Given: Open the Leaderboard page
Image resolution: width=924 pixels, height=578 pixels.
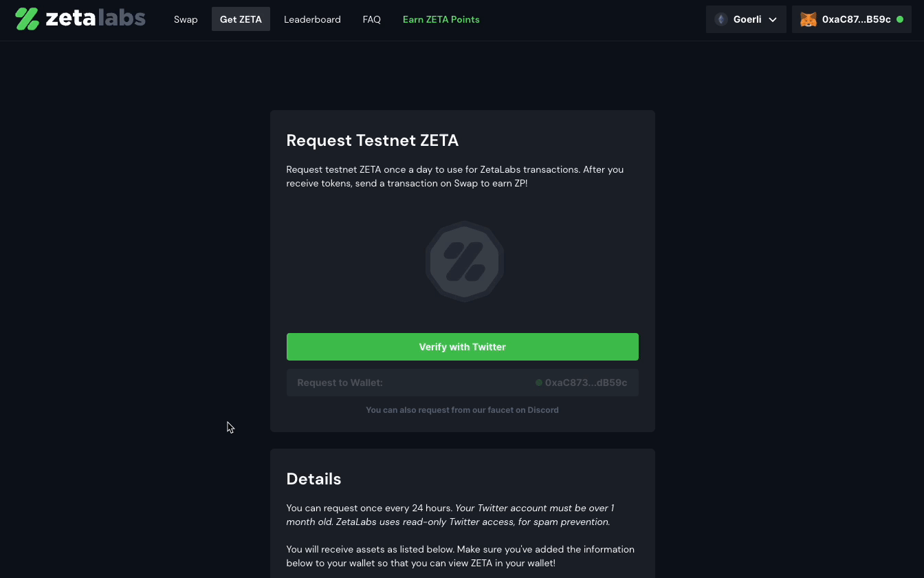Looking at the screenshot, I should 312,19.
